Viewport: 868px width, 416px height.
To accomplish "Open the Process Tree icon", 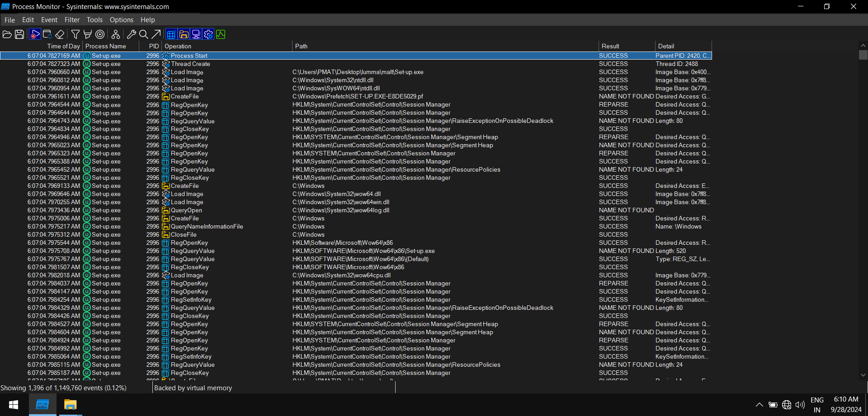I will point(116,34).
